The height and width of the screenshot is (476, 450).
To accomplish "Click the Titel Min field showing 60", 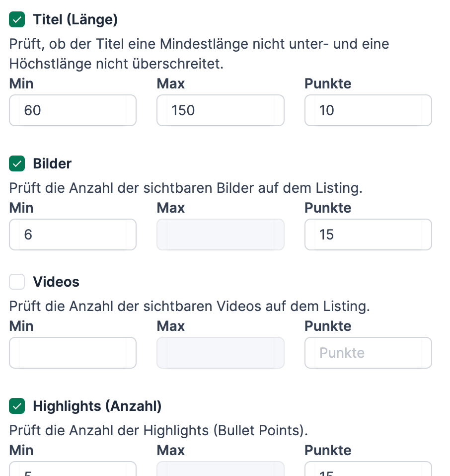I will (73, 110).
